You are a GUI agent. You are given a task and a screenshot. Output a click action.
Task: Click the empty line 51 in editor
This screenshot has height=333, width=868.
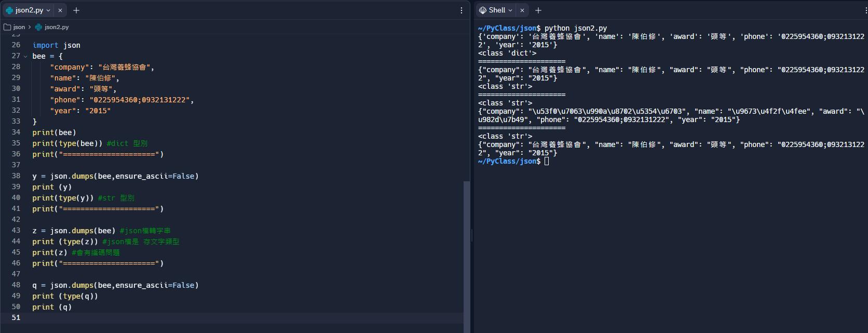coord(247,318)
